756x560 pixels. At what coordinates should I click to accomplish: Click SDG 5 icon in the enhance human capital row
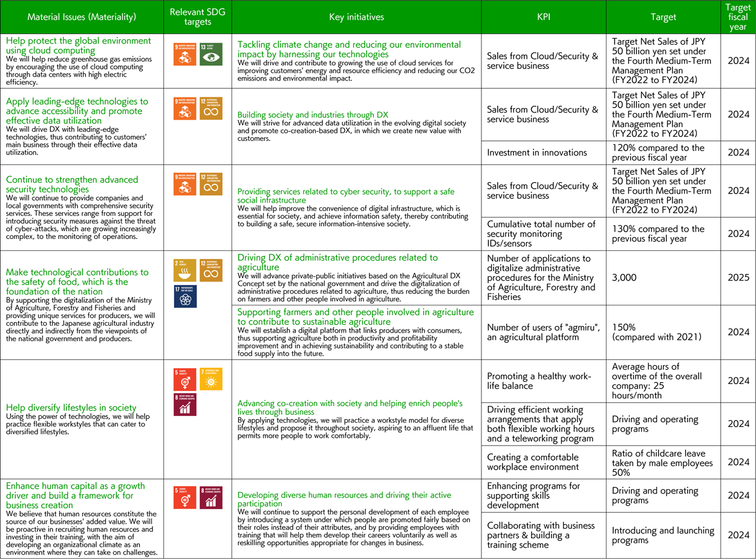pyautogui.click(x=184, y=498)
